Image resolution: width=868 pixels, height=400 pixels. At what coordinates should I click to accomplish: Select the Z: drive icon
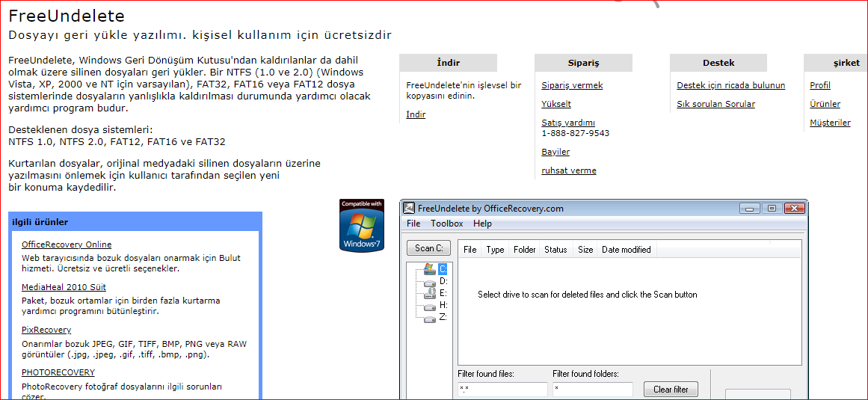[430, 318]
